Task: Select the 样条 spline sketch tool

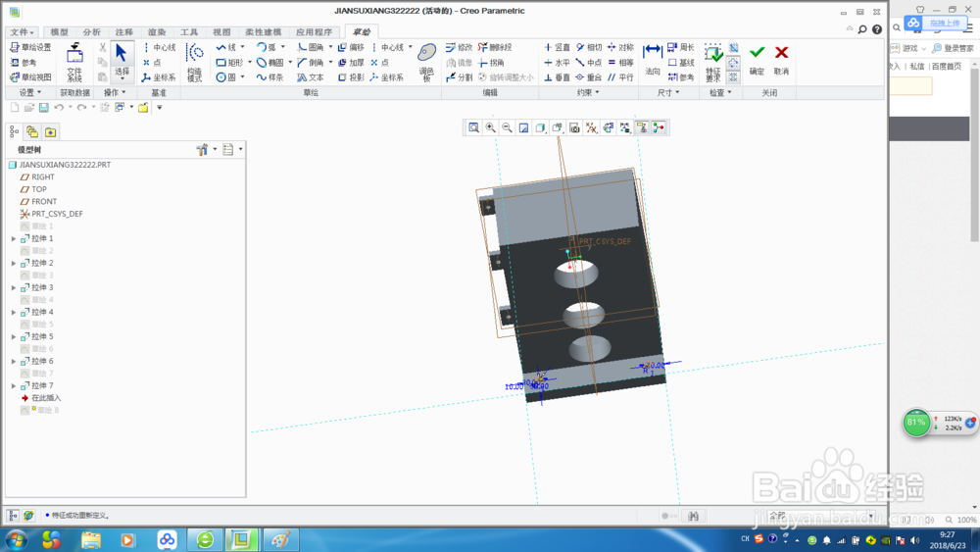Action: pos(270,77)
